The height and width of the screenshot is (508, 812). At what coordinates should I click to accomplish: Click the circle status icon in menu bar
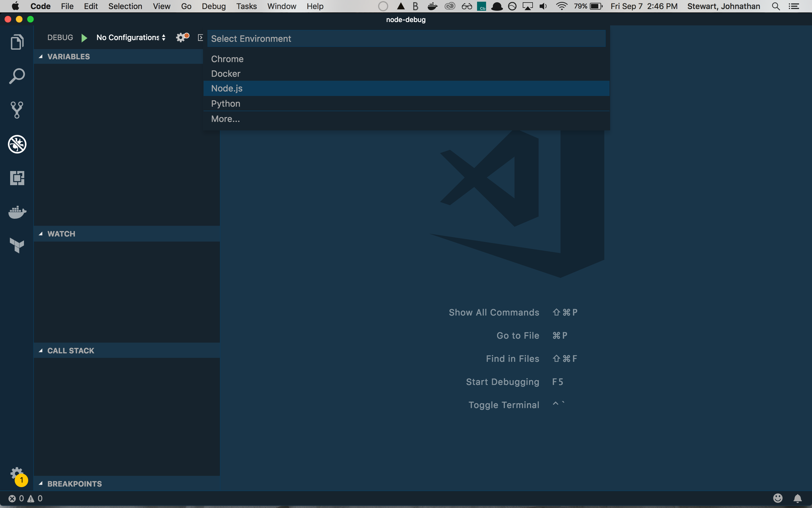(383, 6)
